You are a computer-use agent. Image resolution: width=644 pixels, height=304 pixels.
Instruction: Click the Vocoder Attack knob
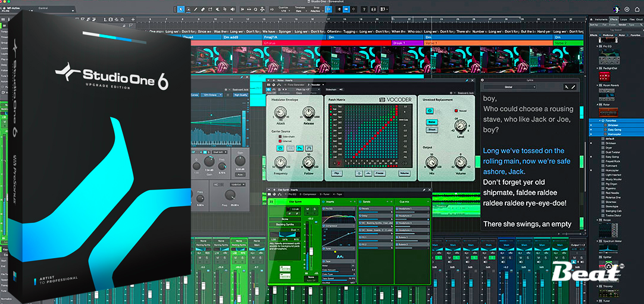click(282, 112)
